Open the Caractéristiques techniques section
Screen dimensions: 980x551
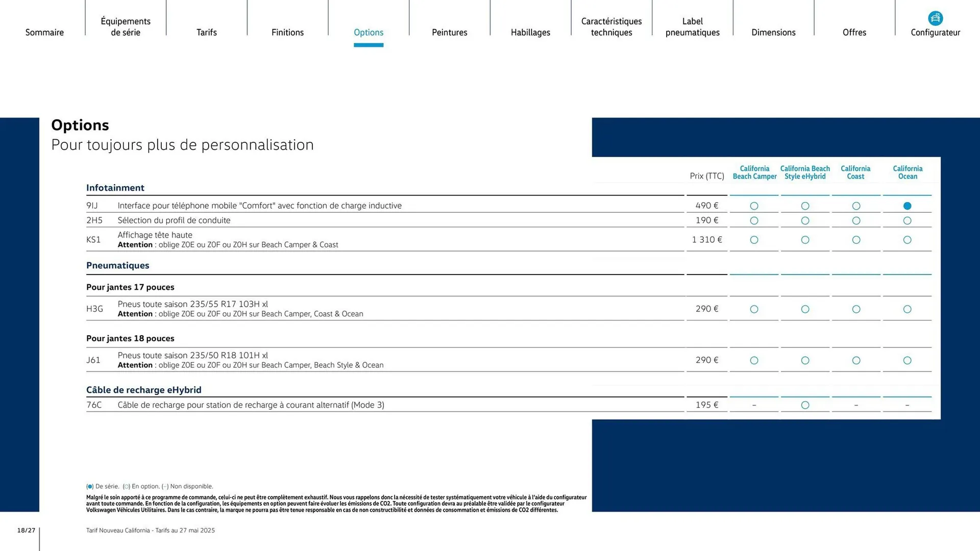tap(611, 27)
